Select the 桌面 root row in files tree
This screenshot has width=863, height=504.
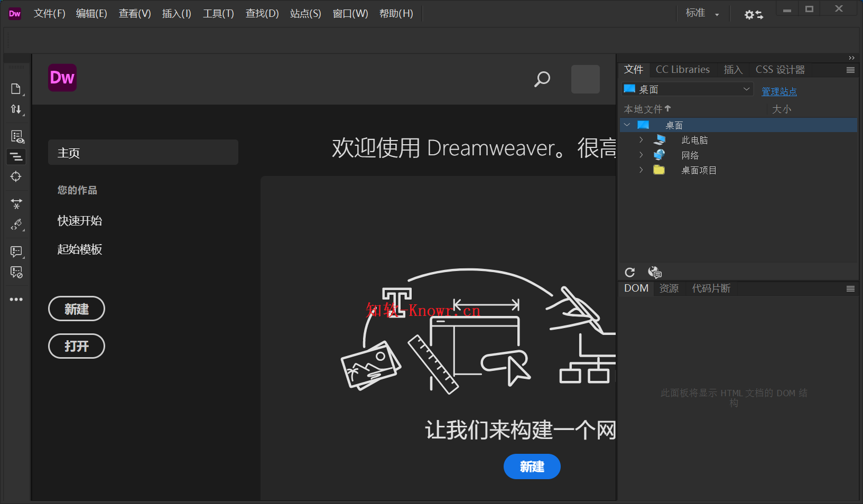click(738, 125)
